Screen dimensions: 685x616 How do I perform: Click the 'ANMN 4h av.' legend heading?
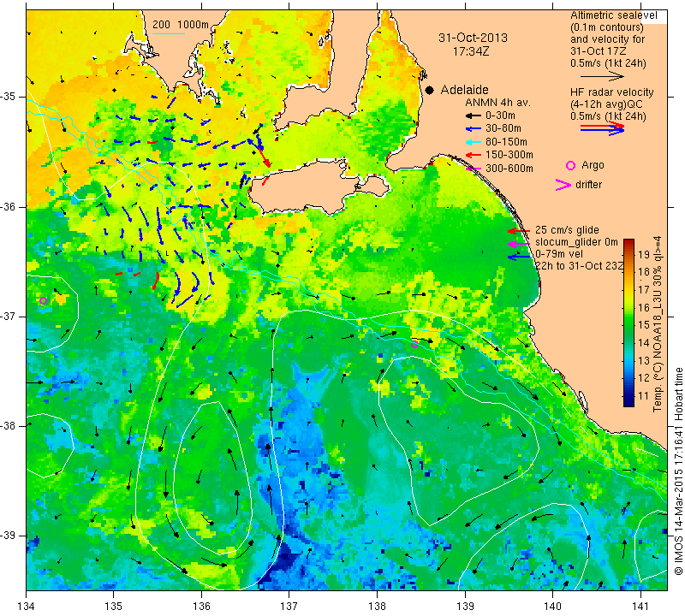497,103
